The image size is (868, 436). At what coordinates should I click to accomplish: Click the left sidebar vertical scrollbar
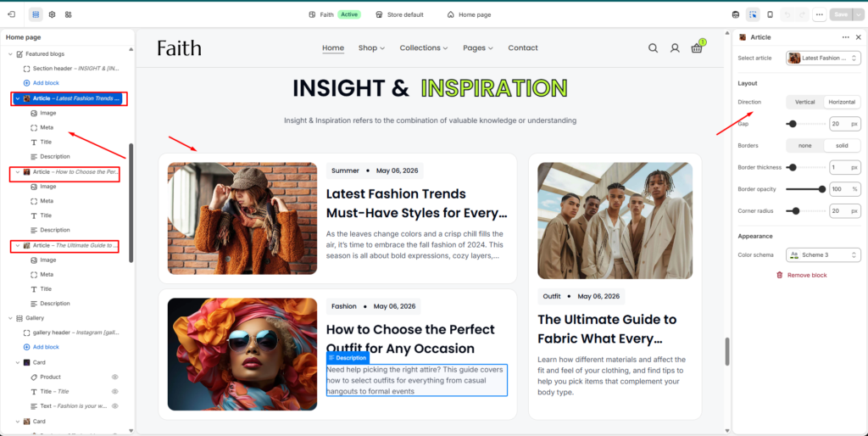[131, 203]
